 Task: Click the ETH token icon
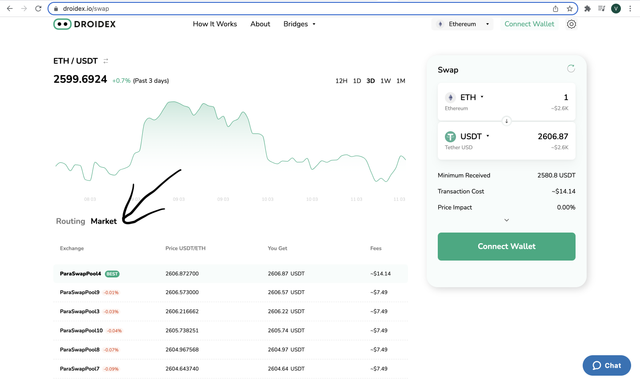click(450, 98)
